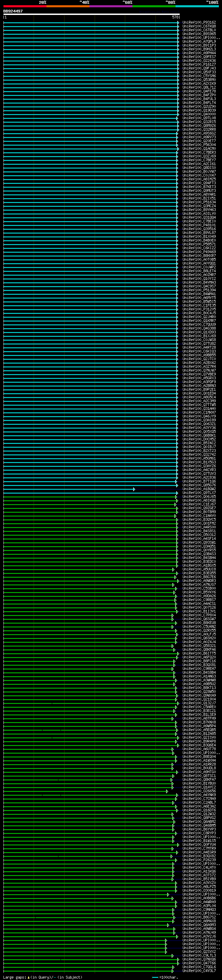The width and height of the screenshot is (222, 980).
Task: Select hit label UniRef100_Q9FES7
Action: point(199,57)
